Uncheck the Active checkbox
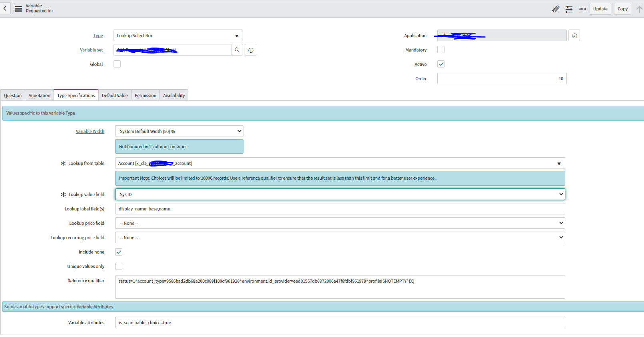Screen dimensions: 644x337 [x=441, y=64]
